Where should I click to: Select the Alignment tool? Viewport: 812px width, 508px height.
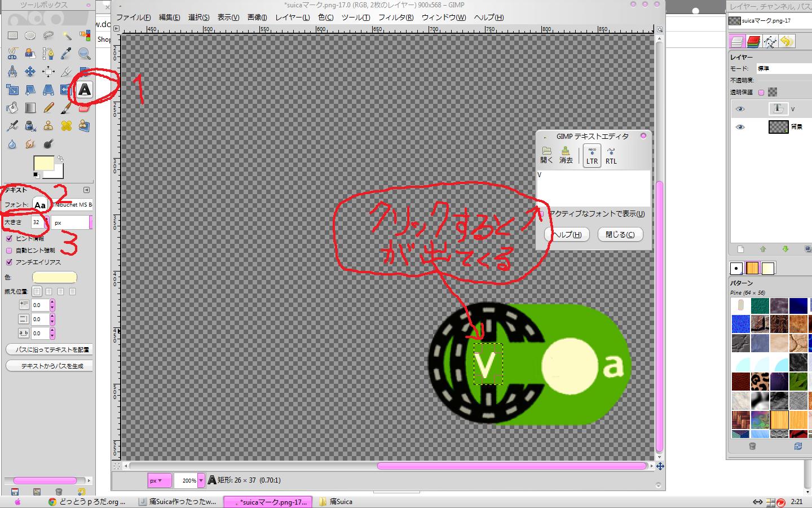click(x=48, y=72)
